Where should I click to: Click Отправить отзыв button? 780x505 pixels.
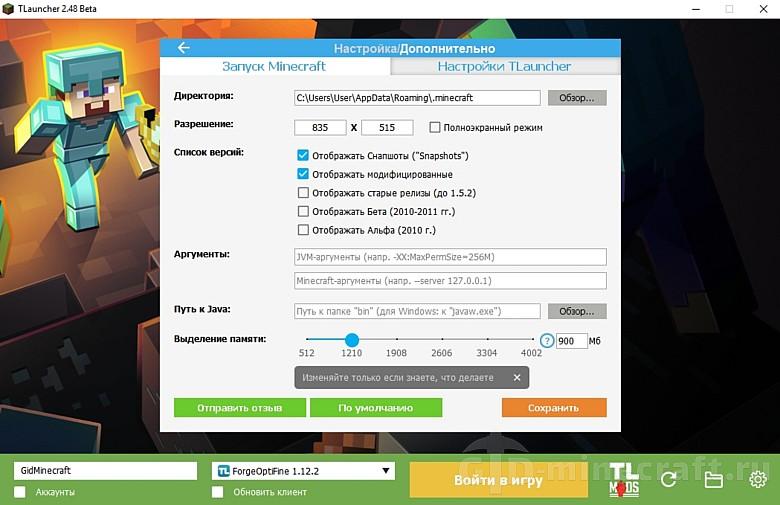(240, 407)
